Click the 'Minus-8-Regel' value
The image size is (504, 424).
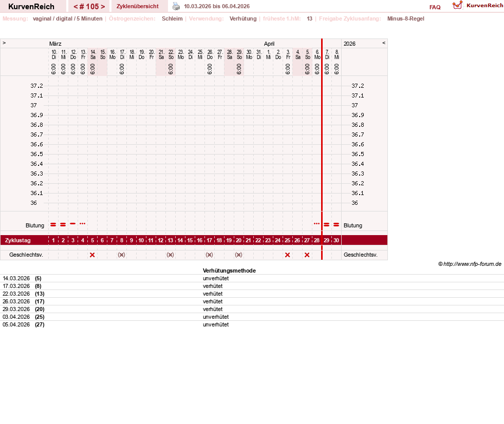406,18
